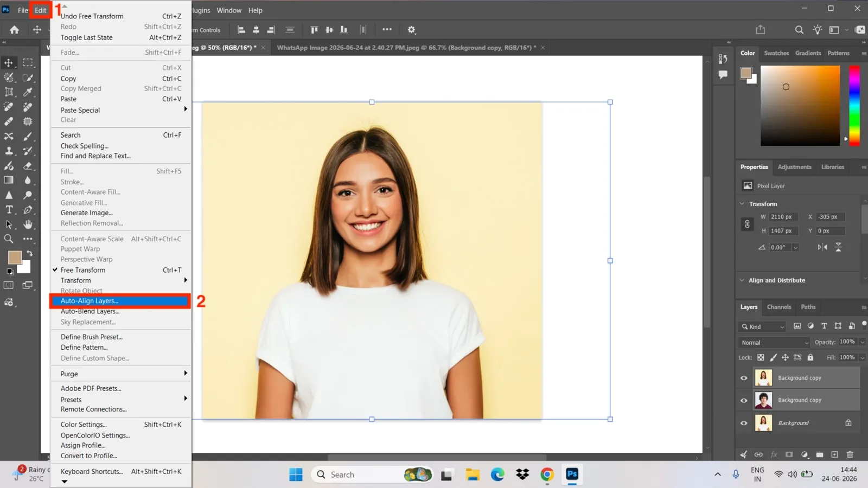
Task: Select the Horizontal Type tool
Action: (9, 209)
